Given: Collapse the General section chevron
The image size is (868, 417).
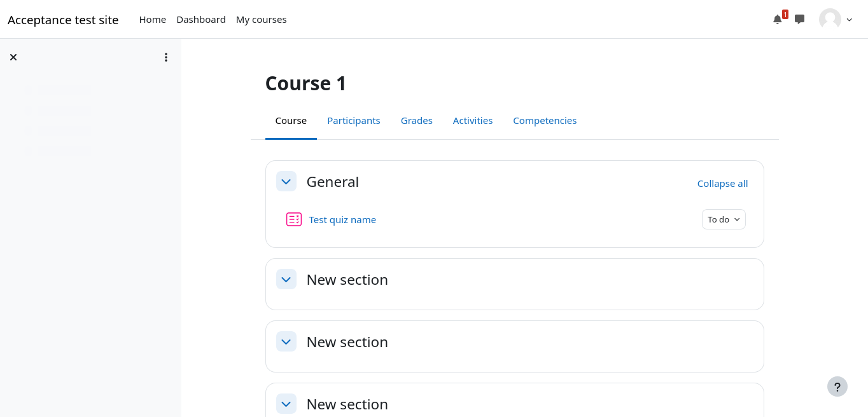Looking at the screenshot, I should [x=286, y=182].
